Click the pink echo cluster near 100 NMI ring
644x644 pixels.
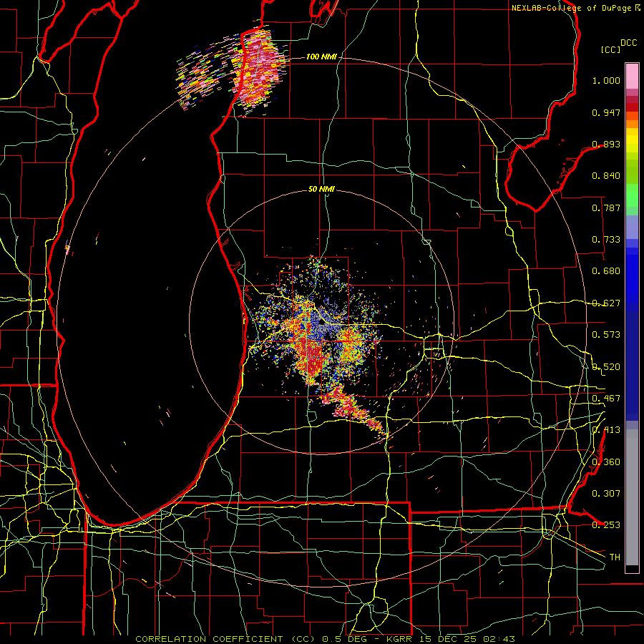pyautogui.click(x=258, y=70)
